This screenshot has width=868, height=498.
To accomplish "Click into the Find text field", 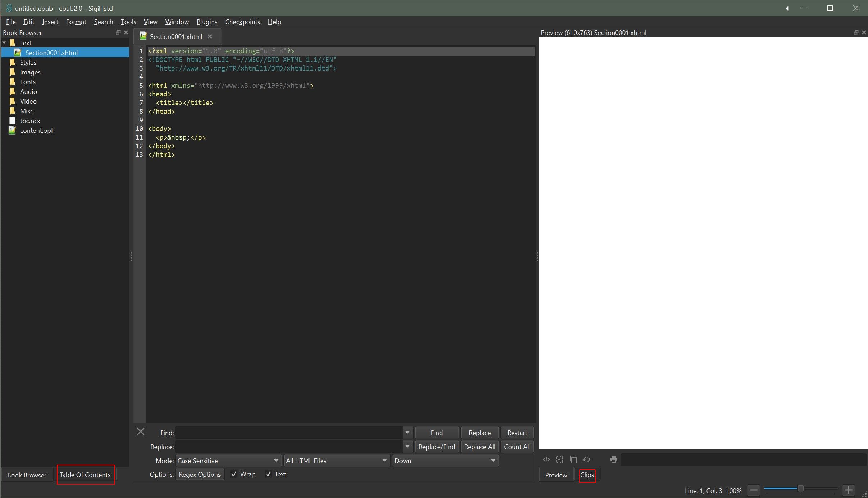I will coord(289,433).
